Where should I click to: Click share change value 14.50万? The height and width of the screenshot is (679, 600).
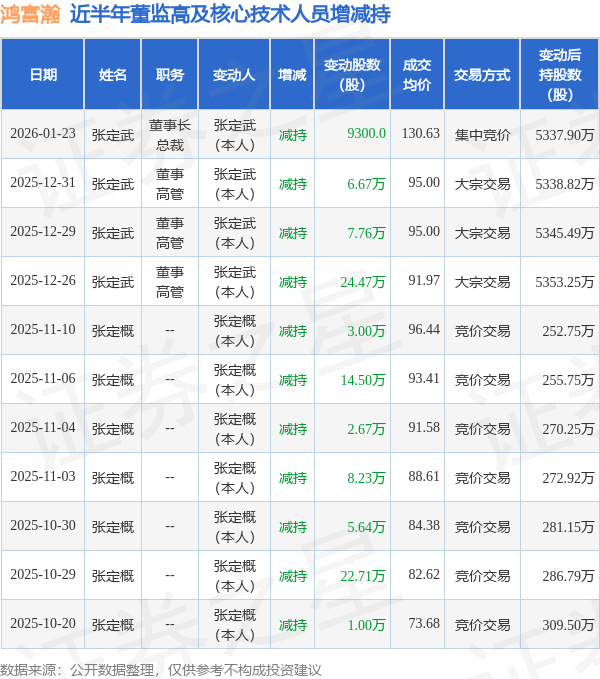click(363, 379)
